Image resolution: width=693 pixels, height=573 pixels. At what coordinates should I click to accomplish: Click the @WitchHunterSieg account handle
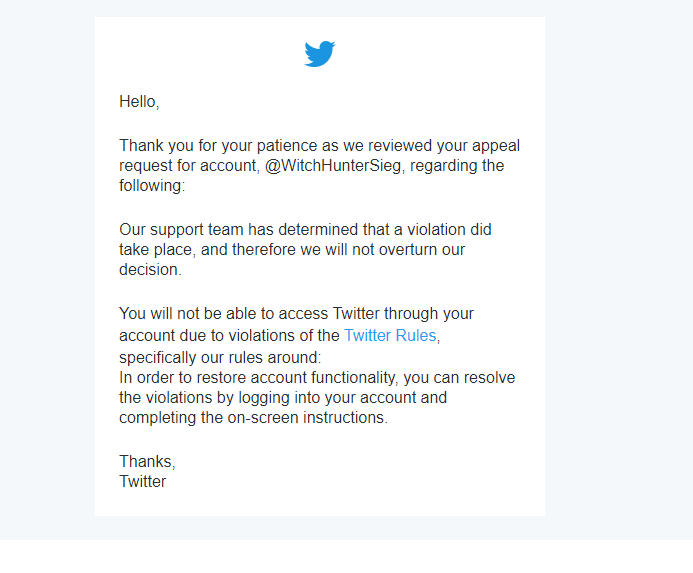pyautogui.click(x=333, y=166)
